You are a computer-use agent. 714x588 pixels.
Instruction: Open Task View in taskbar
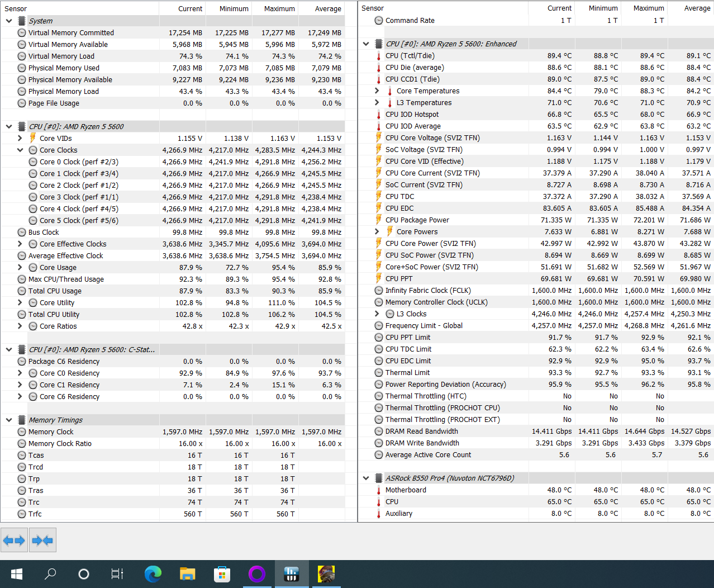[117, 574]
